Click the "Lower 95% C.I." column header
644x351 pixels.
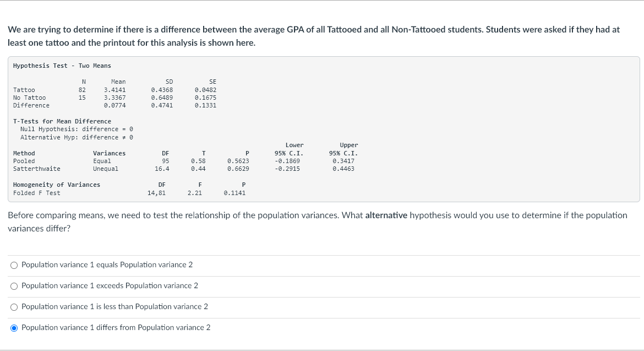(288, 149)
